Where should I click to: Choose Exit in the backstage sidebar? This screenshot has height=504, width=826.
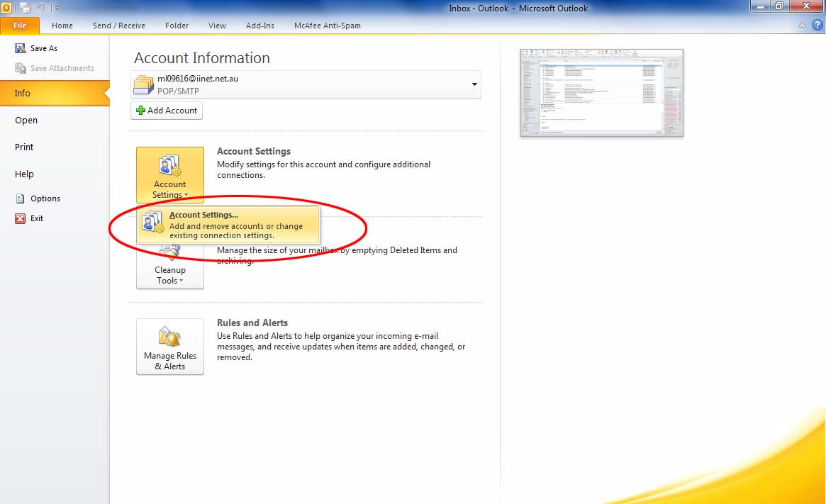point(37,218)
